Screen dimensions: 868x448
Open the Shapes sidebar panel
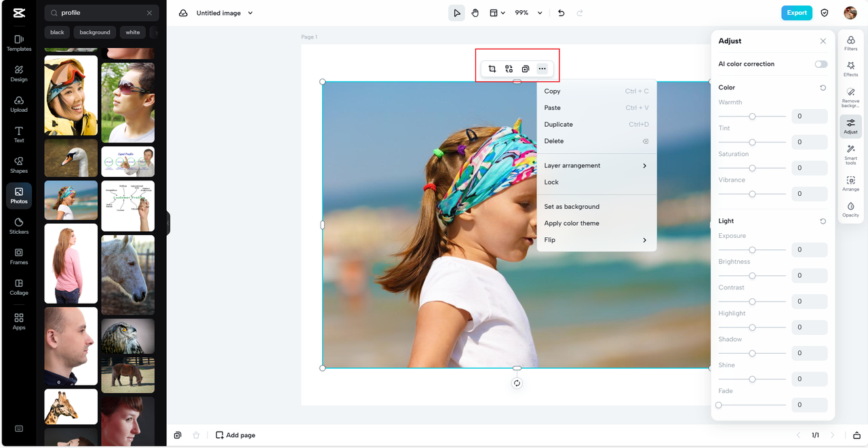coord(19,165)
